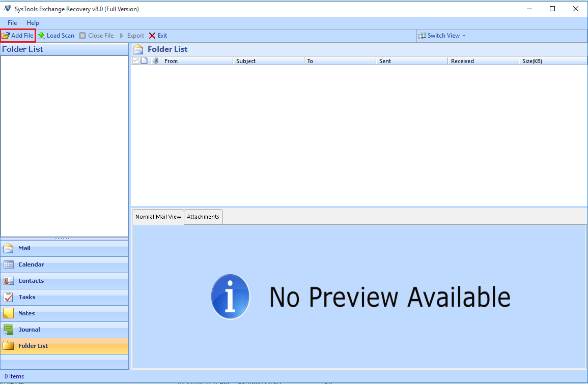Click the attachment column header icon

156,61
